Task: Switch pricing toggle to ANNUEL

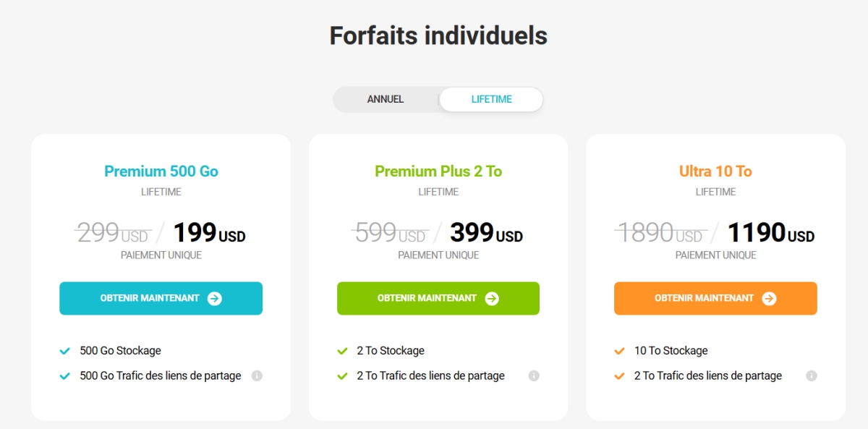Action: tap(386, 99)
